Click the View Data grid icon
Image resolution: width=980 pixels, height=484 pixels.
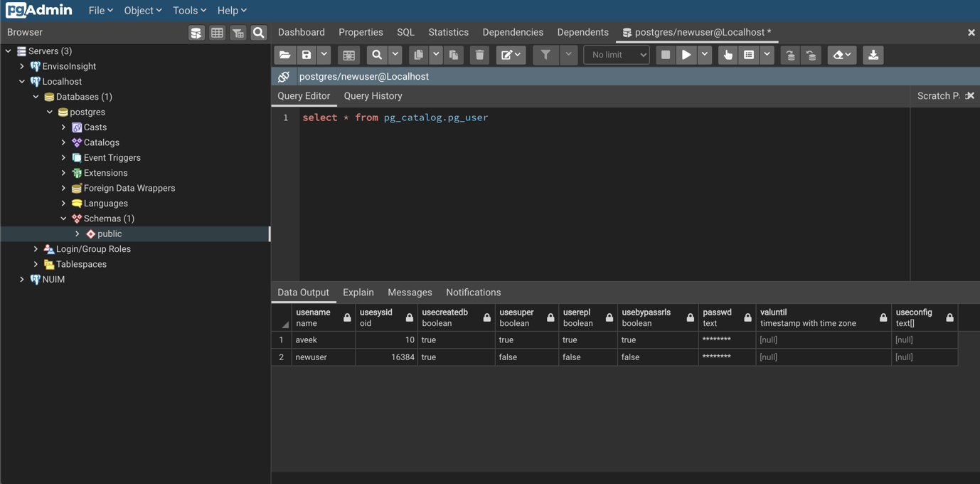(x=217, y=32)
